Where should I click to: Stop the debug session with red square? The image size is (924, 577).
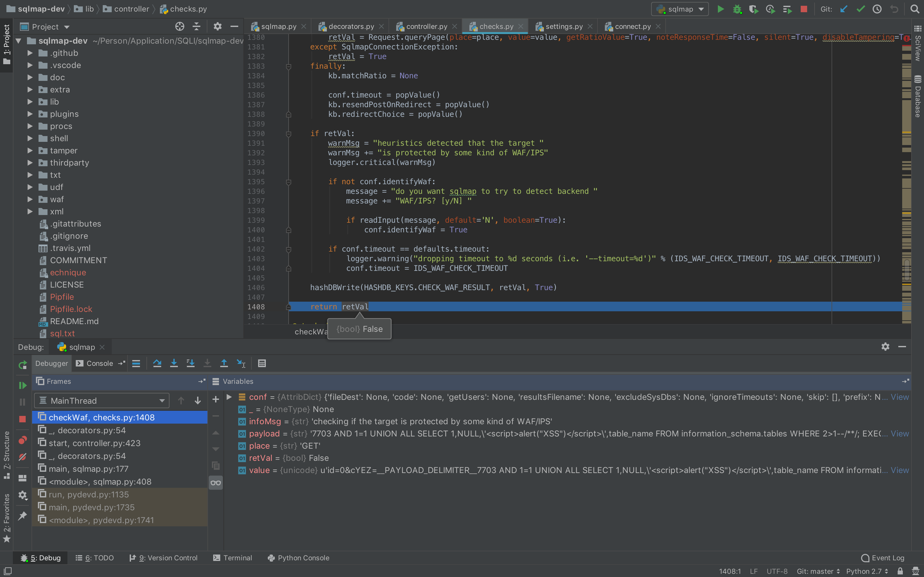(22, 419)
